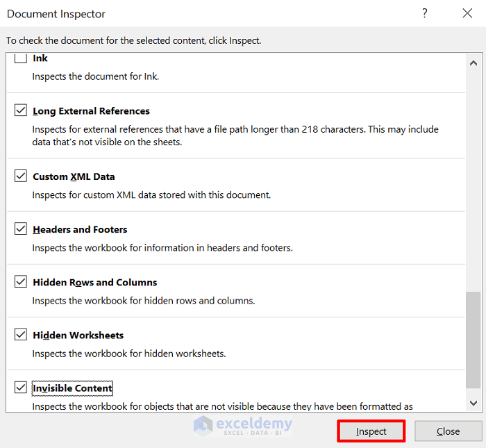Close the Document Inspector dialog via X
Screen dimensions: 486x448
coord(467,13)
